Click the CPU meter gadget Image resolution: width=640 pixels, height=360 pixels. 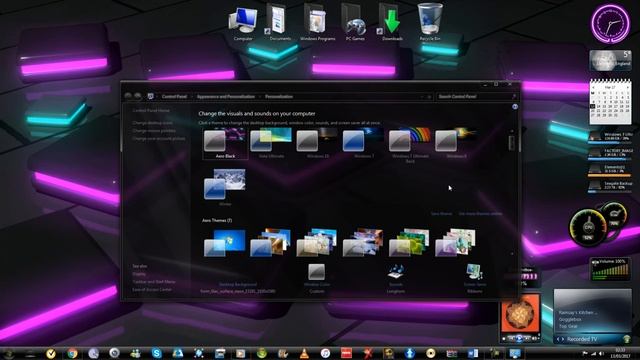pos(588,228)
